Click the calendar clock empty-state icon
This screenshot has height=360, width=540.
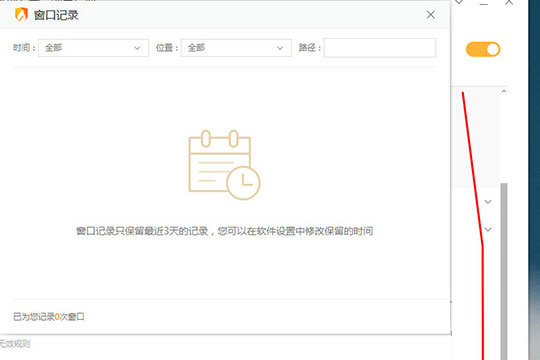224,165
